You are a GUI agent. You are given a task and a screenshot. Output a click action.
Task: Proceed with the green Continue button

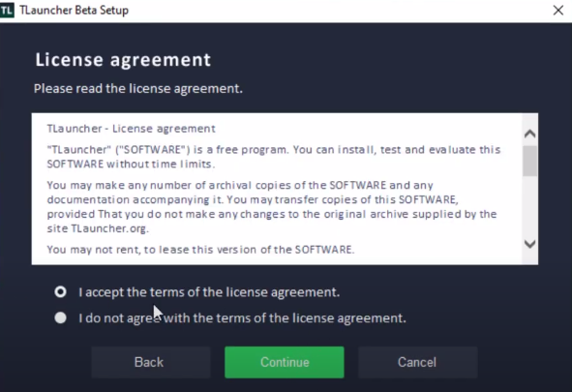pos(285,362)
